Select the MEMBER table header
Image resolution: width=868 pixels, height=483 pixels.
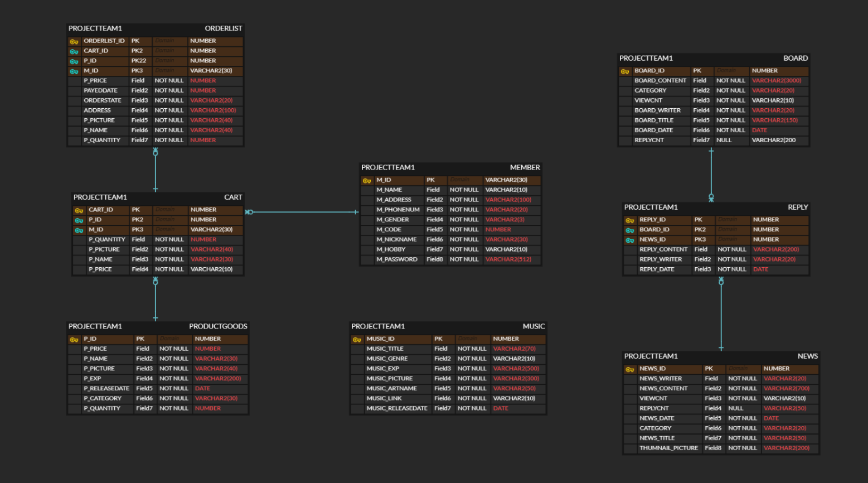(x=450, y=167)
